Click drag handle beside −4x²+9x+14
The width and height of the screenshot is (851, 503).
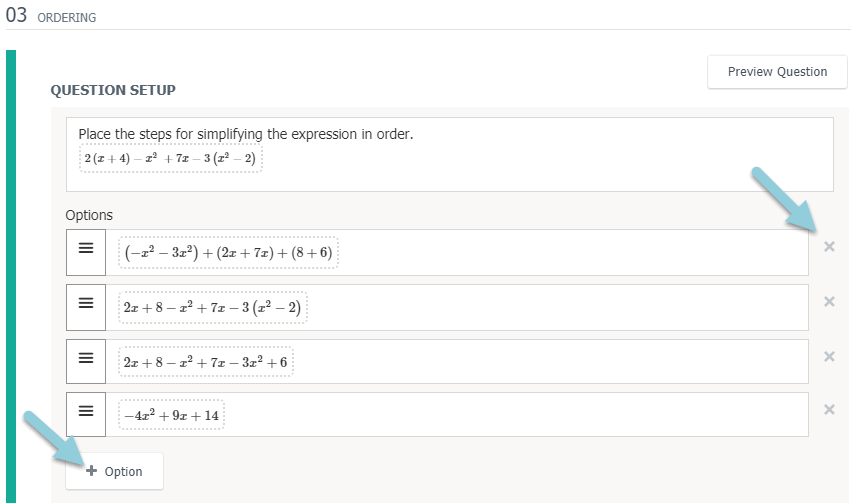click(86, 414)
